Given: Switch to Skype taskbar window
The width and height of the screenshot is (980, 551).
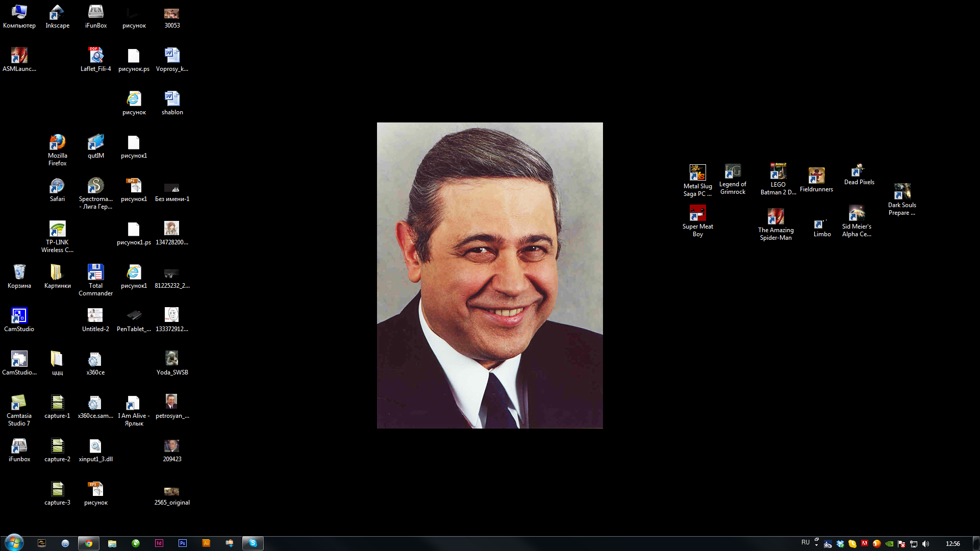Looking at the screenshot, I should coord(253,543).
